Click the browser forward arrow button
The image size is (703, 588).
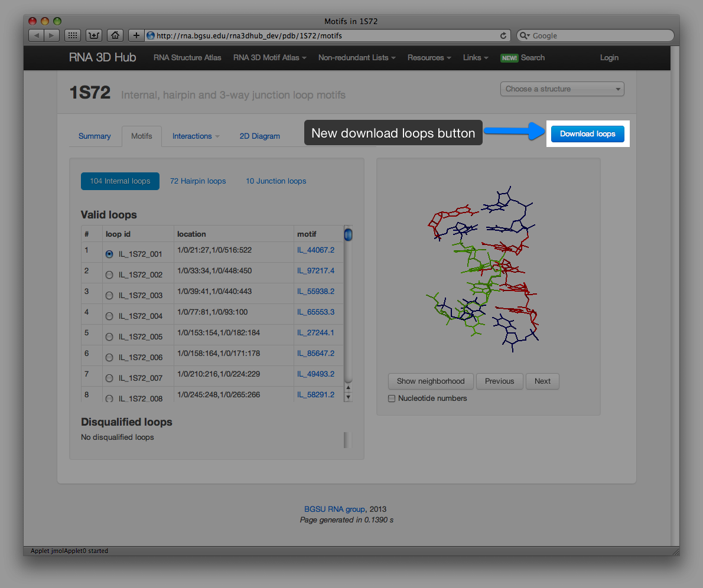tap(52, 35)
